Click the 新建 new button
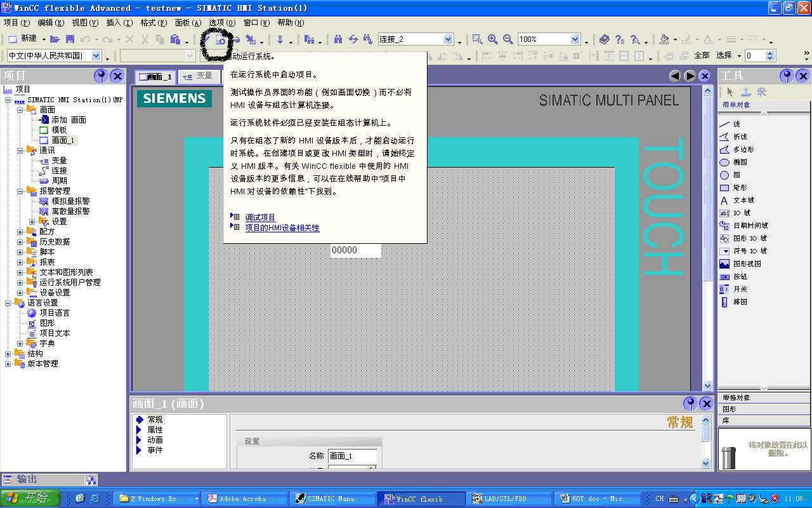The image size is (812, 508). click(x=22, y=39)
